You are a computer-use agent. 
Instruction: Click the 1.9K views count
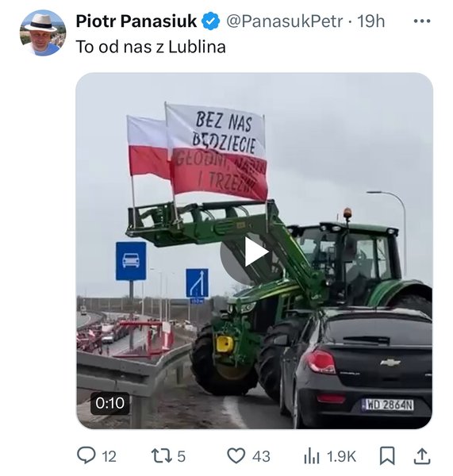341,456
